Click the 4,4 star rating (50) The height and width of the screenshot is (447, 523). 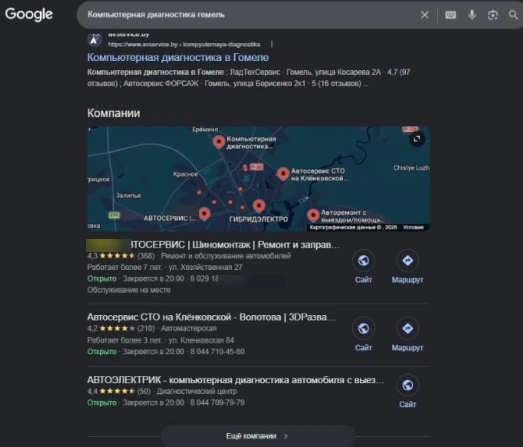click(119, 391)
